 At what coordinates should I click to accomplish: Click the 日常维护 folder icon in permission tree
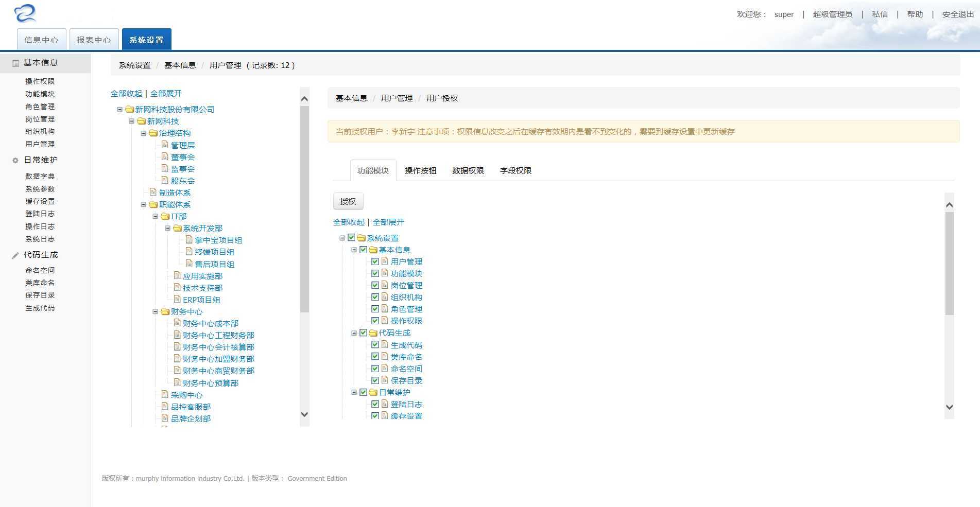pos(373,392)
